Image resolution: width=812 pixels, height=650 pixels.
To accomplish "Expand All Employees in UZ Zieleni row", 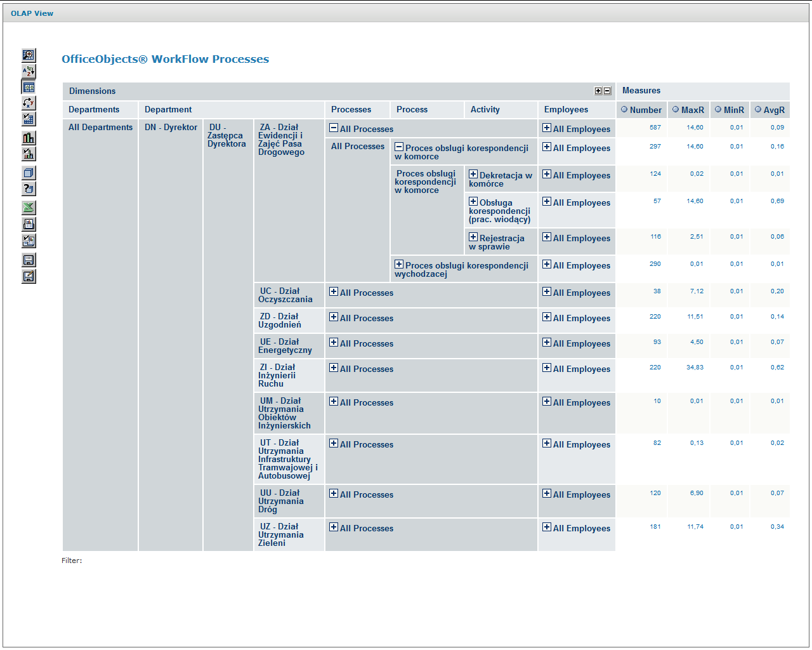I will click(547, 527).
